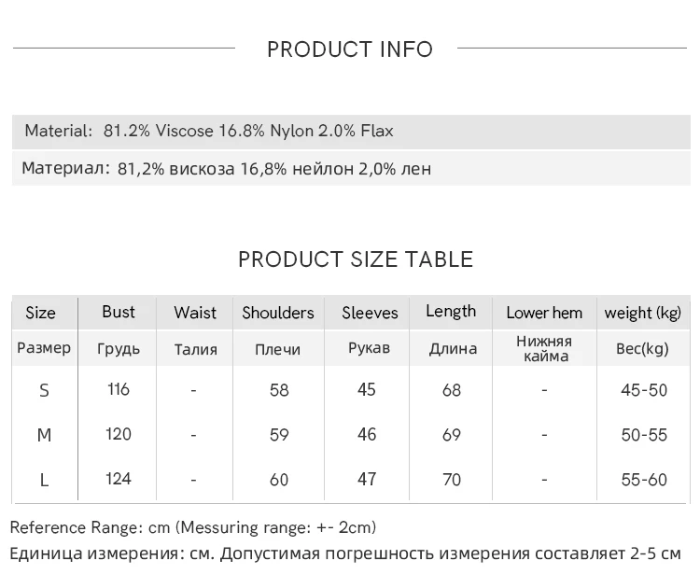Select the English Material composition row
The height and width of the screenshot is (588, 700).
[x=209, y=131]
